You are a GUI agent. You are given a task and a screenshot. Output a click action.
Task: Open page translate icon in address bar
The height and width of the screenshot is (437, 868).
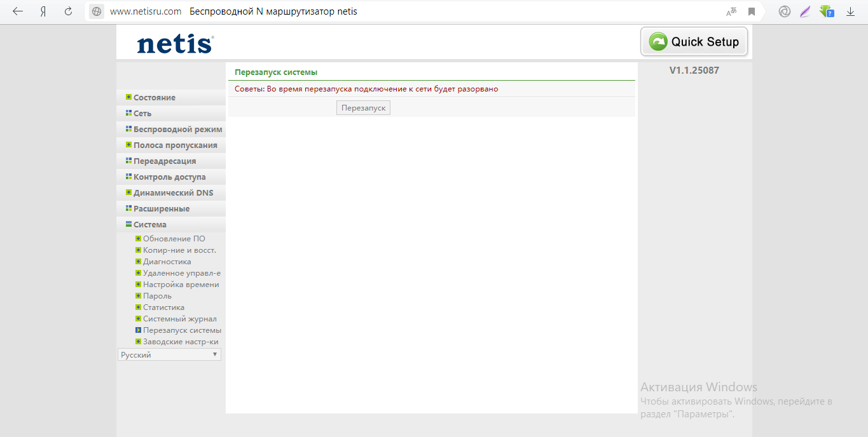731,11
